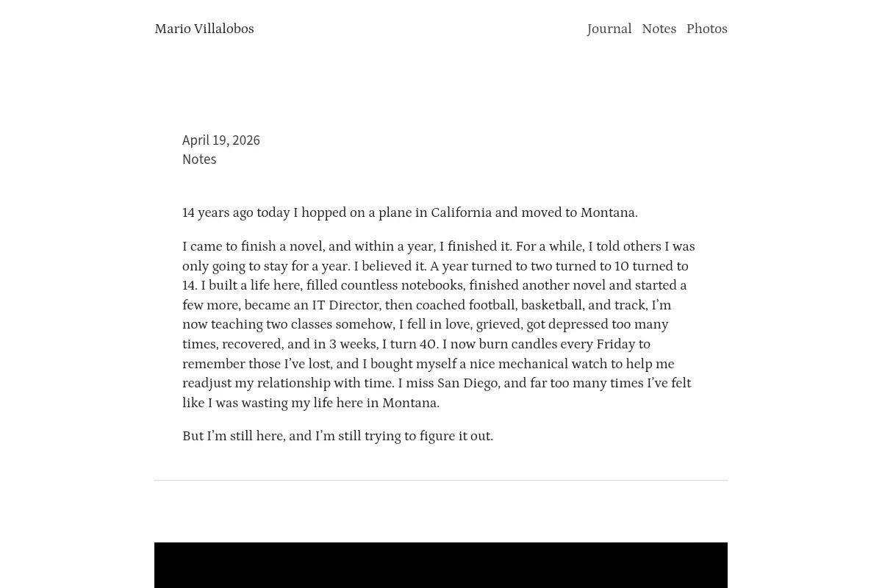The height and width of the screenshot is (588, 882).
Task: Click the sentence beginning "14 years ago today"
Action: pyautogui.click(x=410, y=213)
